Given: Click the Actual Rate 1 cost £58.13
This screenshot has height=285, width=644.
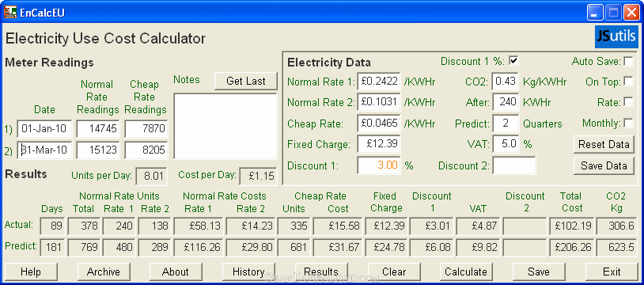Looking at the screenshot, I should tap(199, 226).
